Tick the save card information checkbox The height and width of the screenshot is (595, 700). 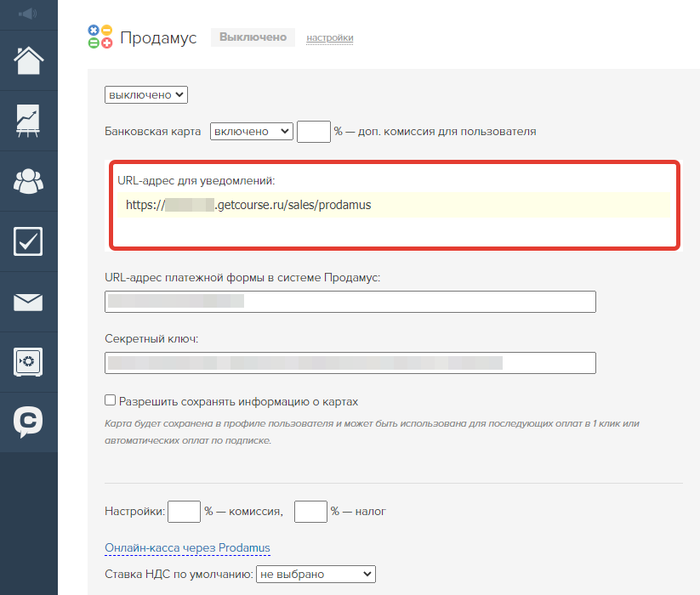click(110, 400)
